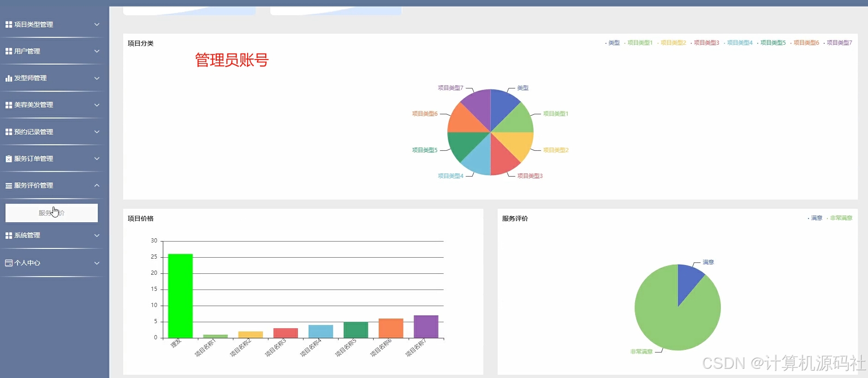Click the list icon beside 服务评价管理

pyautogui.click(x=9, y=186)
